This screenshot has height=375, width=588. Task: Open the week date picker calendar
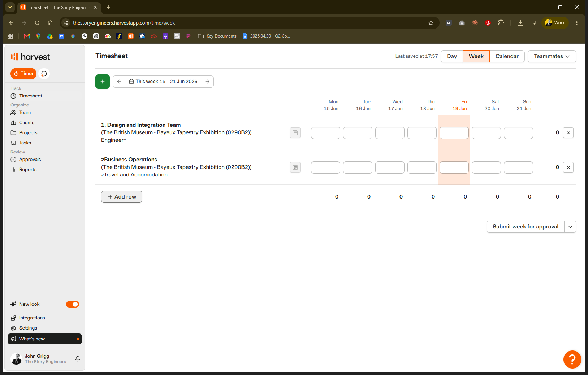coord(163,82)
